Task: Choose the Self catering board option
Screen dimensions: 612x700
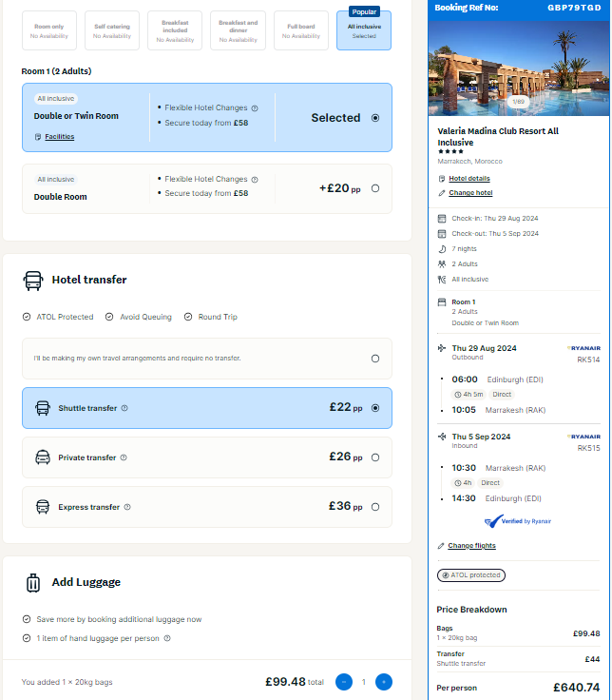Action: (112, 30)
